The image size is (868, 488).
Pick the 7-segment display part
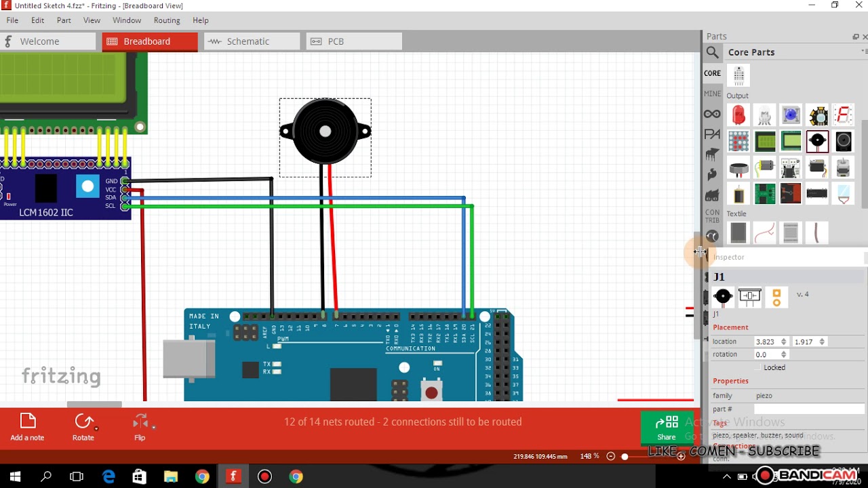click(843, 115)
